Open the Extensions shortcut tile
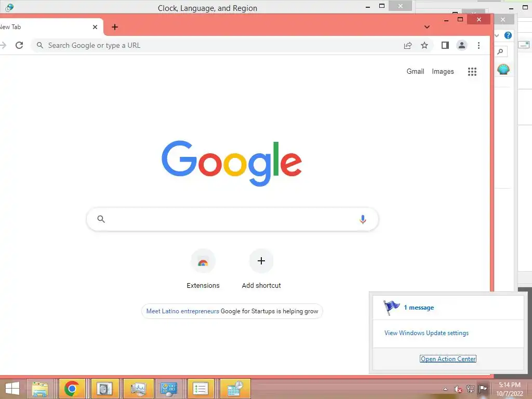532x399 pixels. (203, 269)
